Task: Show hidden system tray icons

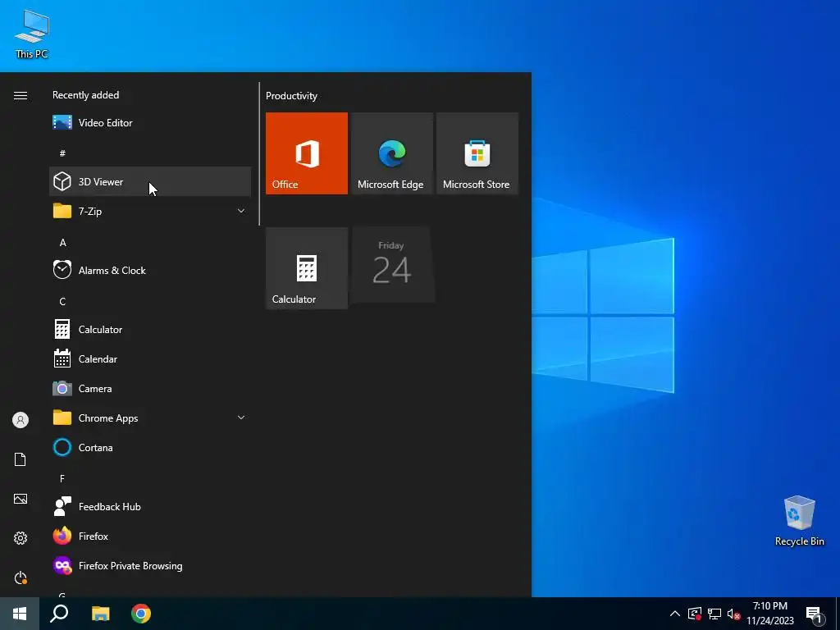Action: (x=675, y=614)
